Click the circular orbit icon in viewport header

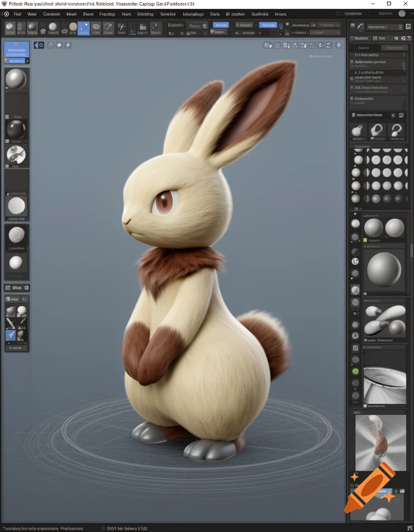[50, 45]
